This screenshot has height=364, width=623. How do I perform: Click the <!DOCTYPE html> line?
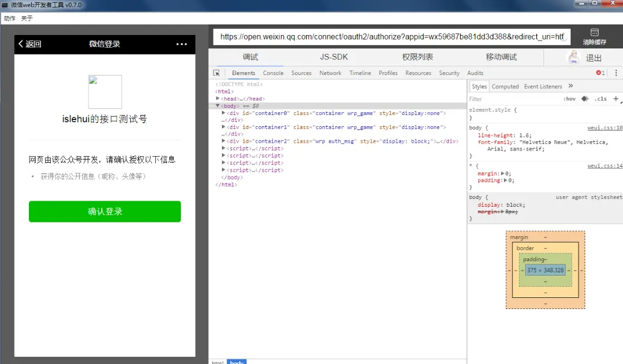(239, 84)
